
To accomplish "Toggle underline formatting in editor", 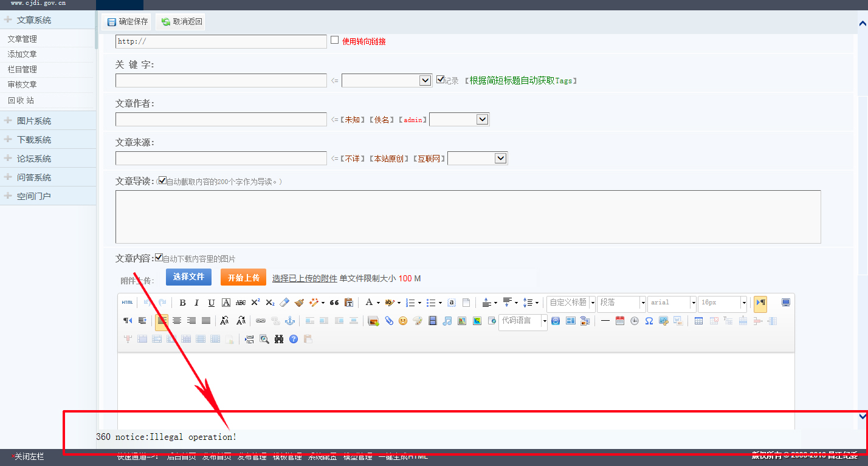I will point(212,303).
